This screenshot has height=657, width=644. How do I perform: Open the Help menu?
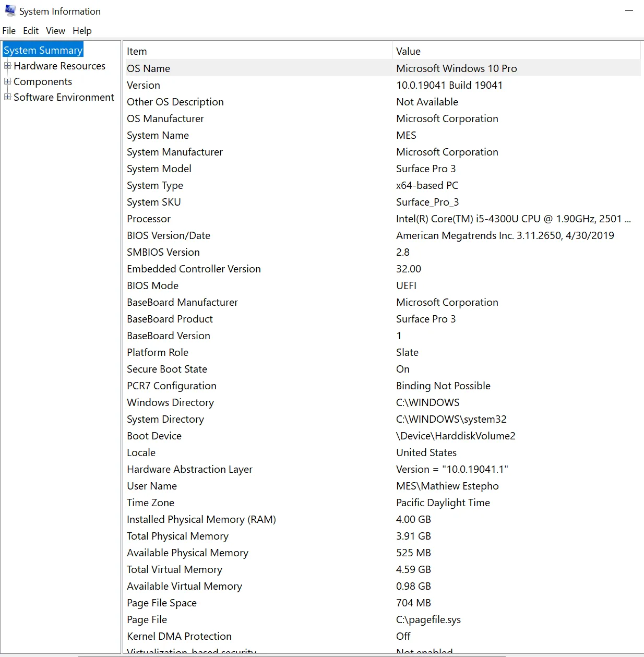[x=82, y=31]
